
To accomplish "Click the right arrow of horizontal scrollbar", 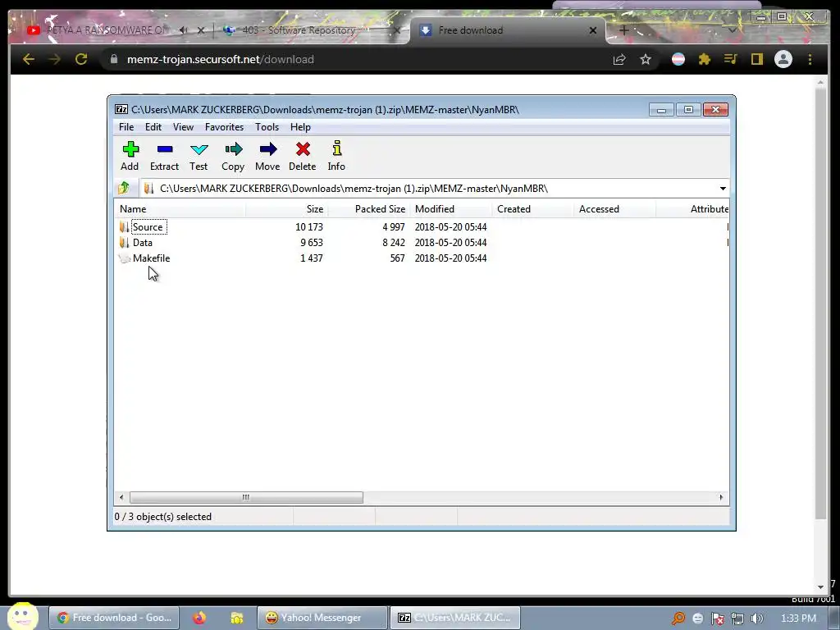I will [x=721, y=498].
